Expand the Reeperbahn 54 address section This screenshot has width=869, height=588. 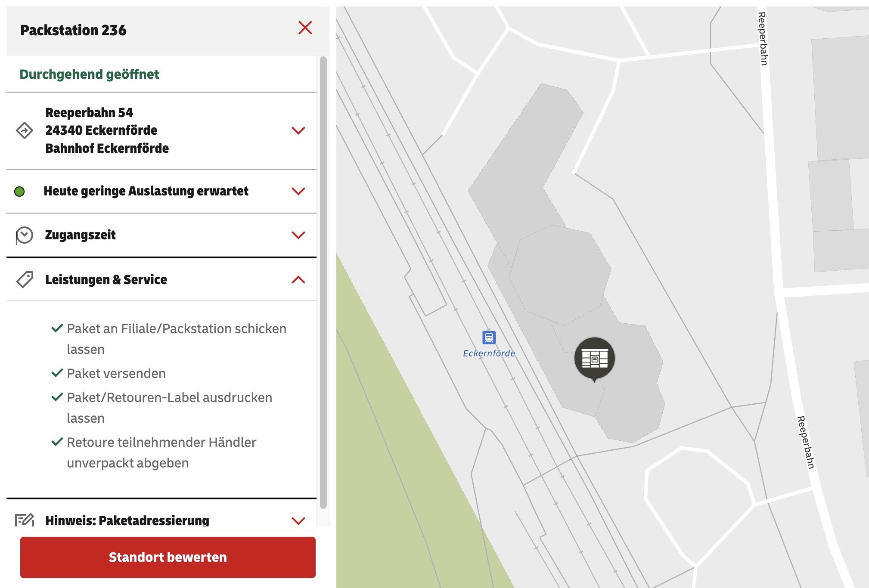point(298,130)
